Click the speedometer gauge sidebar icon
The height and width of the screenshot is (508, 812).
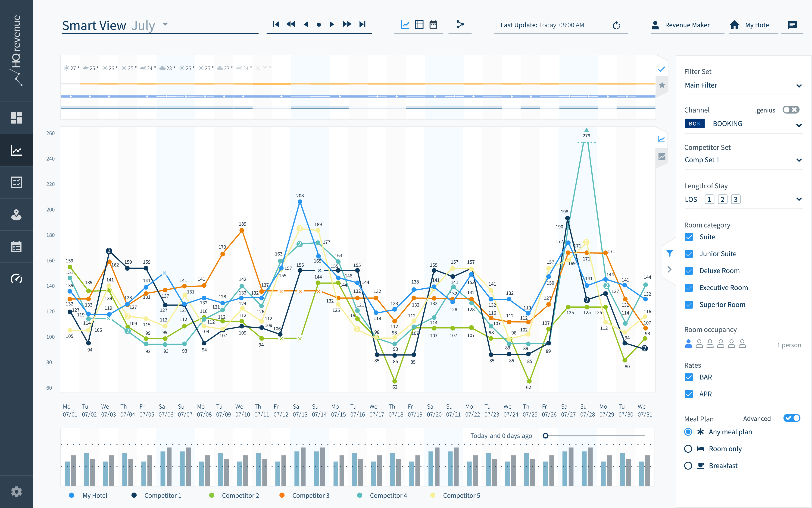[x=16, y=278]
